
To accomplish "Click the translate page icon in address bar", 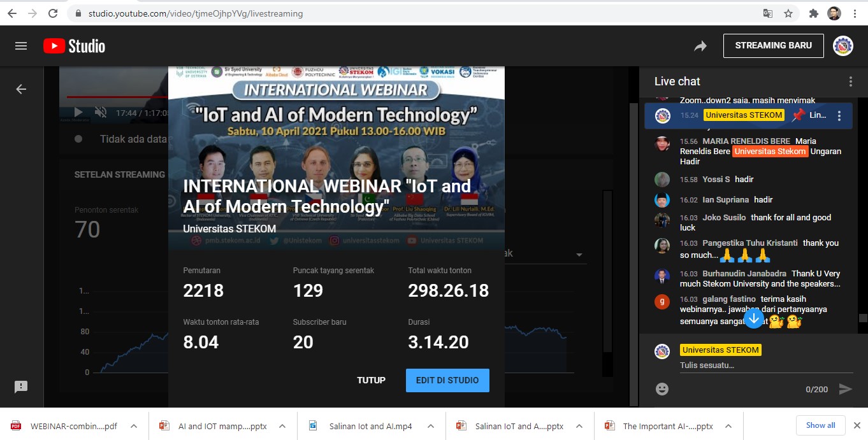I will pyautogui.click(x=768, y=13).
